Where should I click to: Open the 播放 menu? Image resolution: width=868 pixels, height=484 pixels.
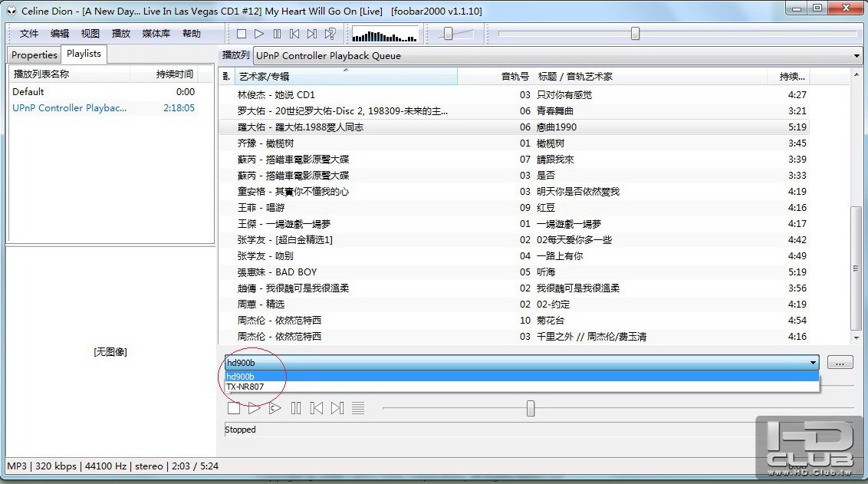120,34
